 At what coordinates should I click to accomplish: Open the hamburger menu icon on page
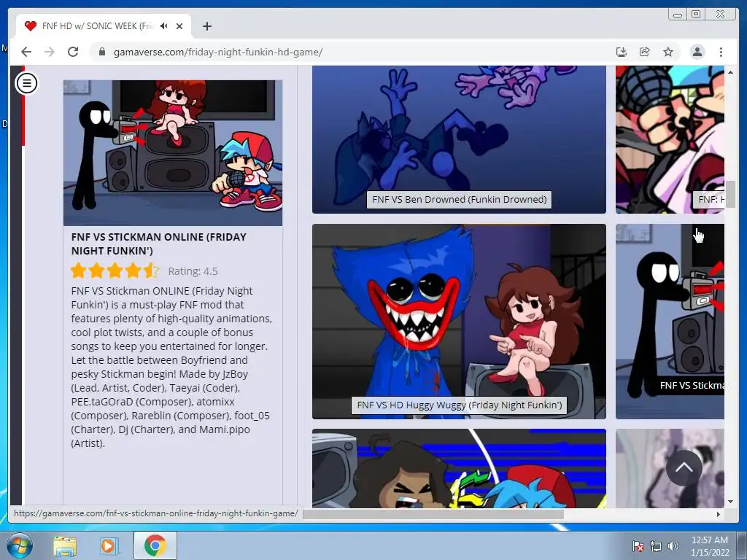coord(27,83)
